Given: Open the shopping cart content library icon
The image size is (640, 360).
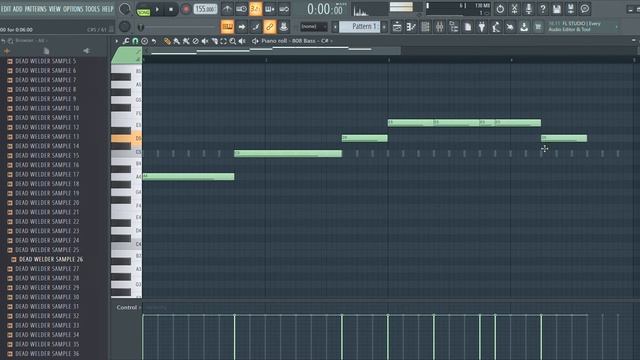Looking at the screenshot, I should click(538, 27).
